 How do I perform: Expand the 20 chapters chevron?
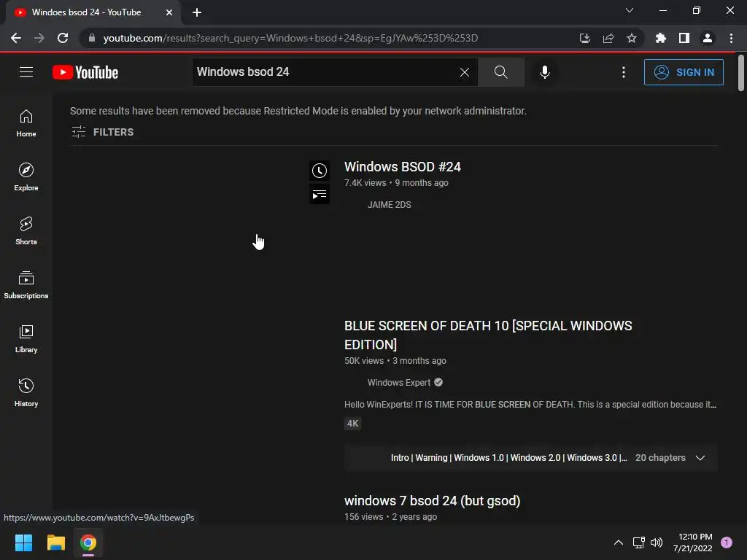pyautogui.click(x=700, y=458)
